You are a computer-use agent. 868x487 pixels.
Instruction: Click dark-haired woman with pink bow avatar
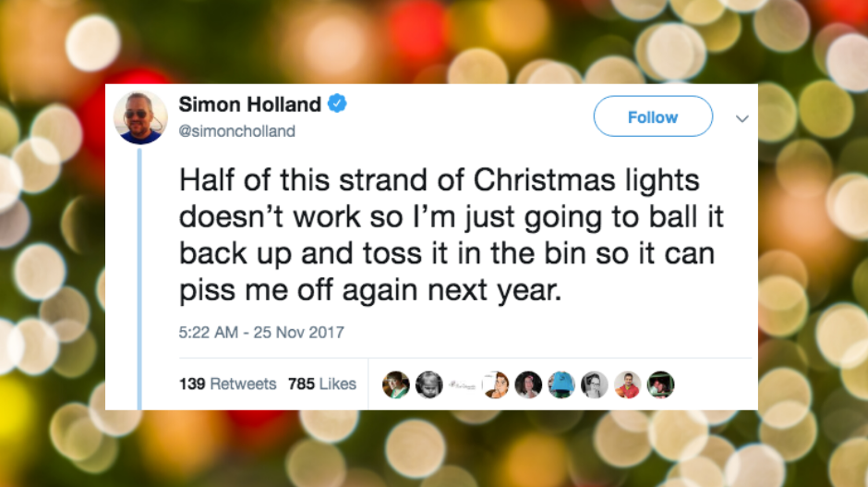coord(528,384)
